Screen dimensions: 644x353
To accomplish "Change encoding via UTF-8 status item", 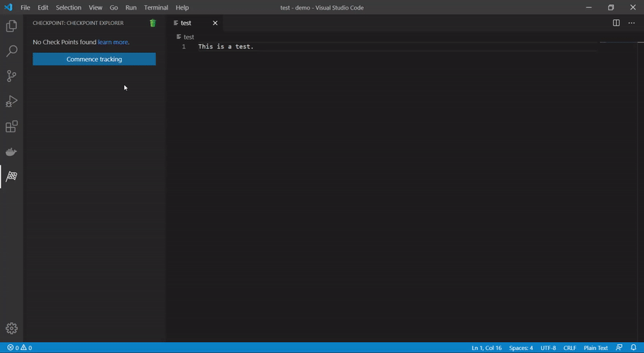I will tap(548, 348).
